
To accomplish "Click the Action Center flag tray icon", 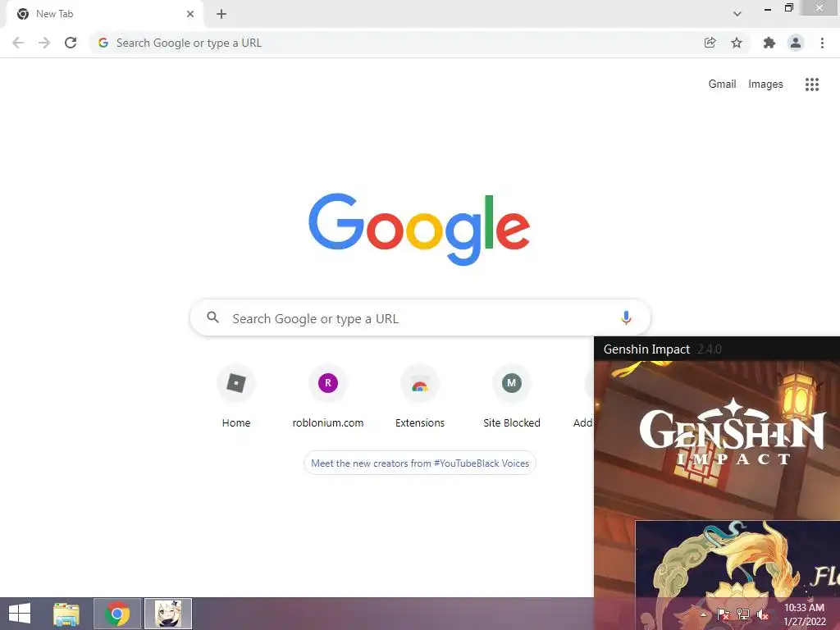I will pos(724,614).
